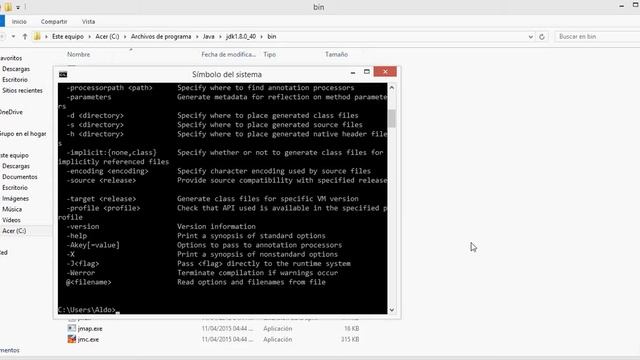Open Escritorio under Favoritos in sidebar
Image resolution: width=640 pixels, height=360 pixels.
(x=15, y=80)
